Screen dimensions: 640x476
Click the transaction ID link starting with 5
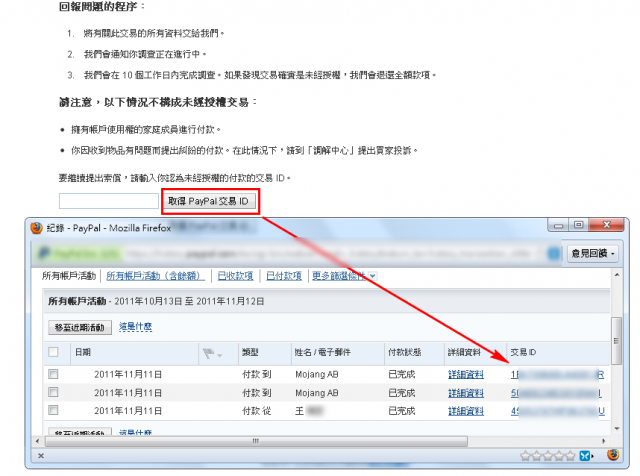coord(556,393)
